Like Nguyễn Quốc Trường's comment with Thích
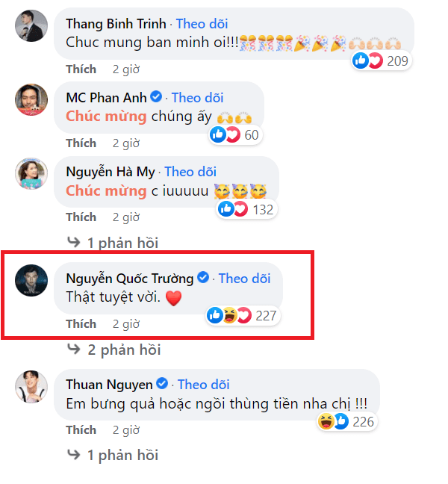This screenshot has width=448, height=484. [81, 324]
